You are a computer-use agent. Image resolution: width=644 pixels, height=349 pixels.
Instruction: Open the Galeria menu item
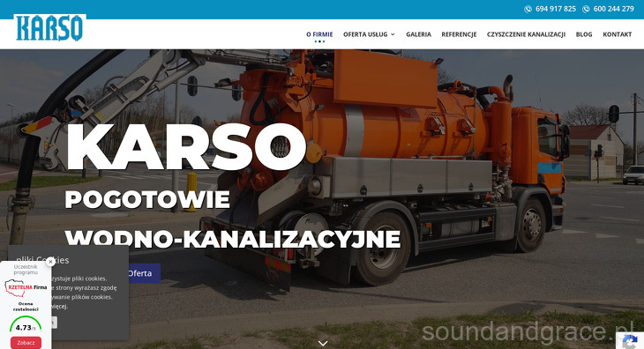point(418,34)
